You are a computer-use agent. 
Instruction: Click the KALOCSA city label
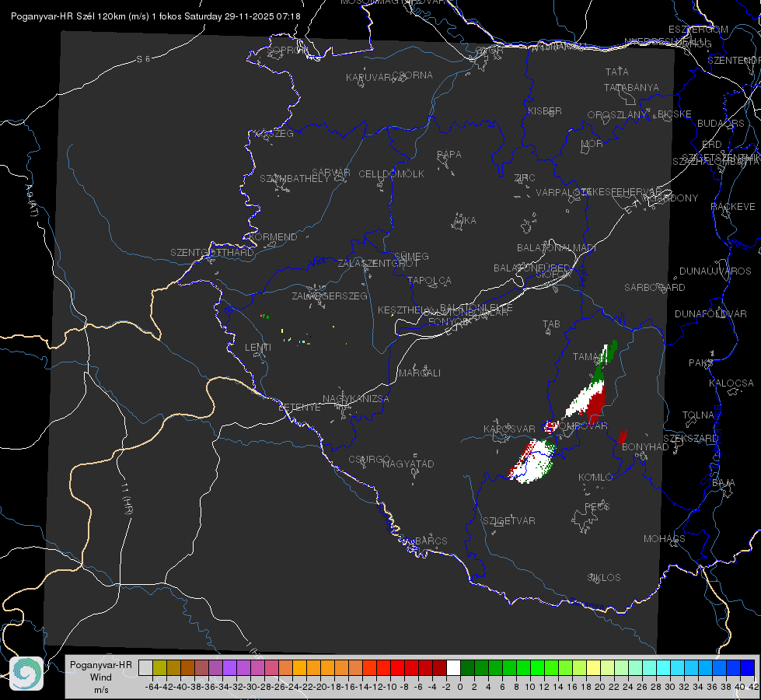pos(731,383)
